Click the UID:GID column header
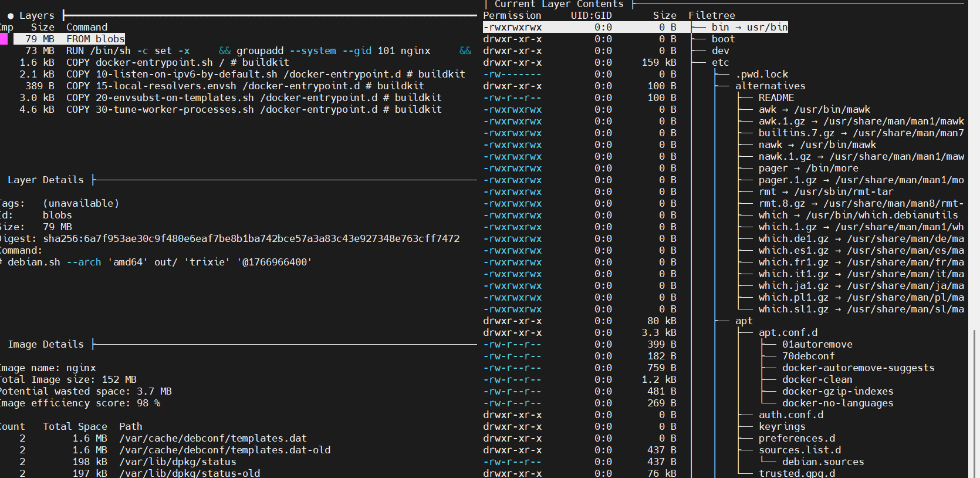 [x=592, y=15]
